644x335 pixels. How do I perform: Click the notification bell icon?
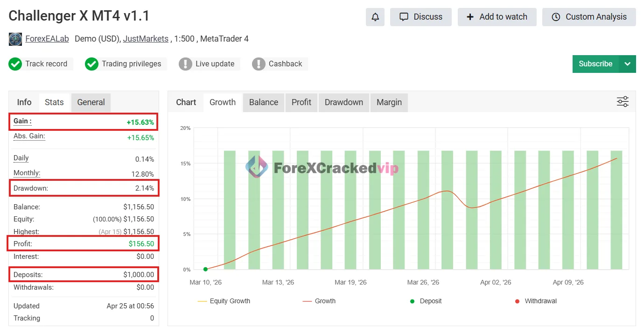(375, 17)
